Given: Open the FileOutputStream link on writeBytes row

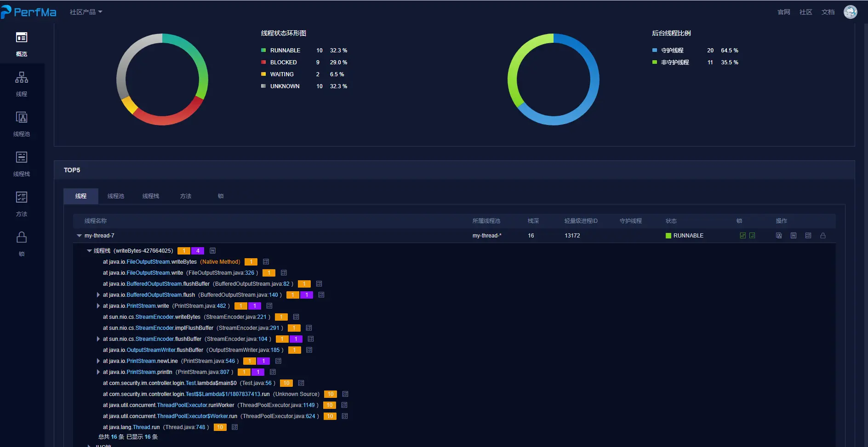Looking at the screenshot, I should [148, 262].
